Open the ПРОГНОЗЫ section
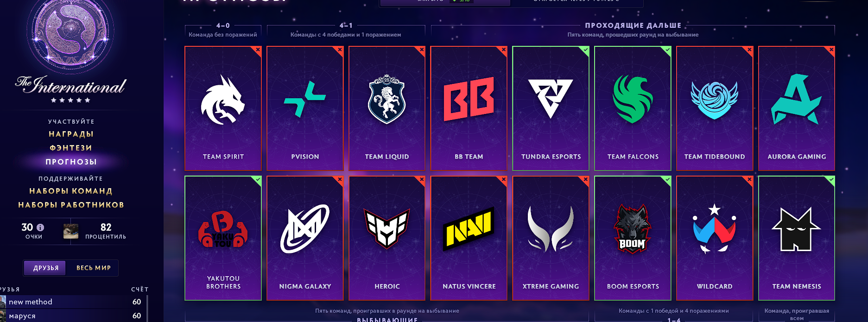 (x=71, y=162)
